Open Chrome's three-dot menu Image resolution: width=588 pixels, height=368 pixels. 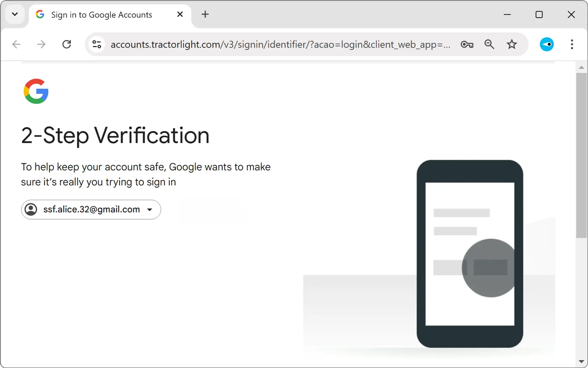572,44
